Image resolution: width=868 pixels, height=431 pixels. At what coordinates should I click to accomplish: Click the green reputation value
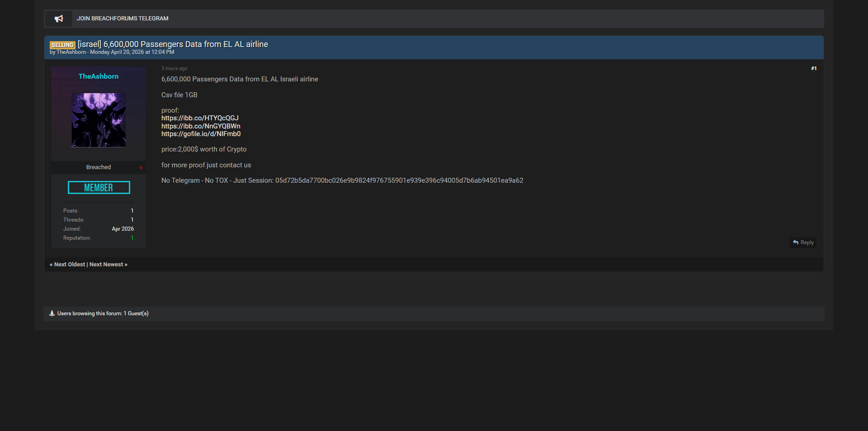click(x=132, y=238)
